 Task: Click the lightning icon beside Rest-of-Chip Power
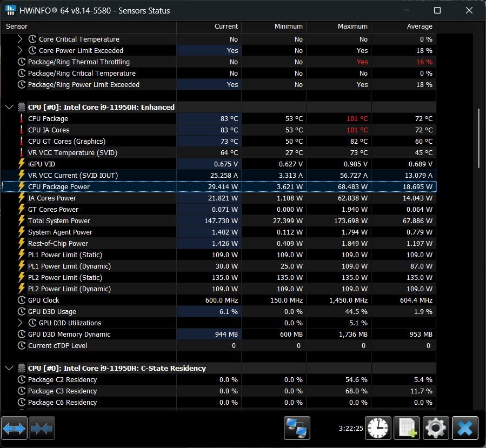[x=22, y=244]
